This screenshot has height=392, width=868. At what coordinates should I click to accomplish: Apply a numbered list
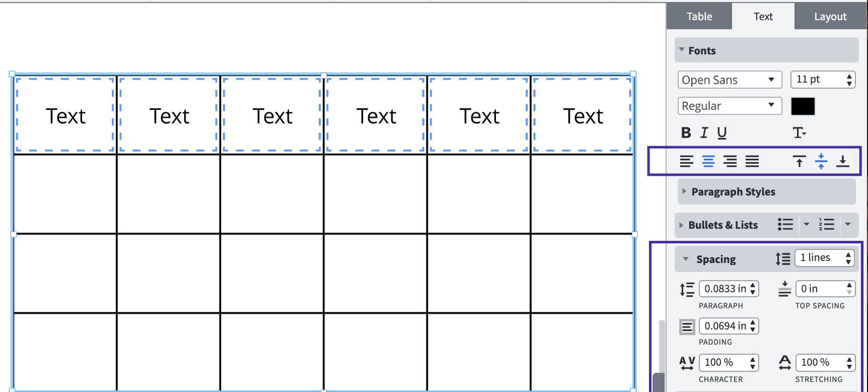tap(826, 225)
